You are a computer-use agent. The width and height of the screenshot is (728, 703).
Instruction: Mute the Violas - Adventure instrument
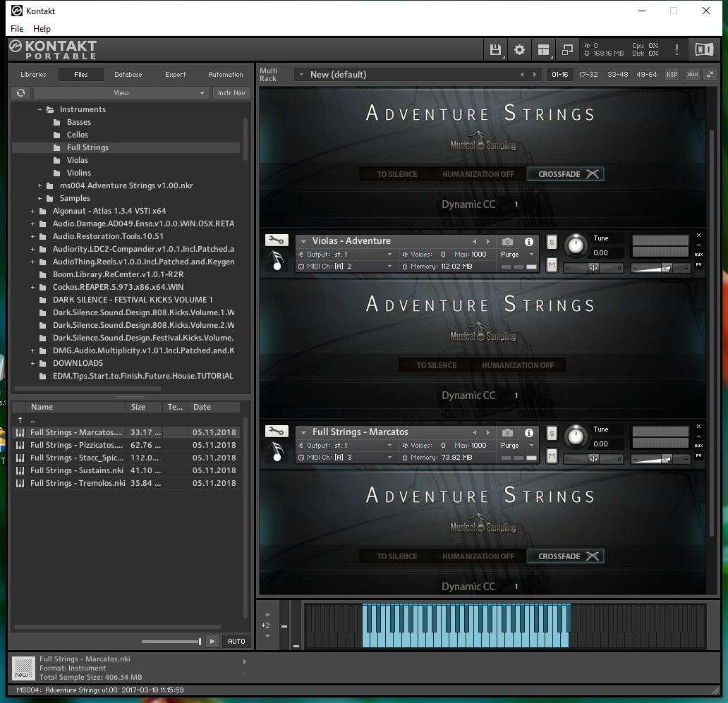pyautogui.click(x=552, y=265)
